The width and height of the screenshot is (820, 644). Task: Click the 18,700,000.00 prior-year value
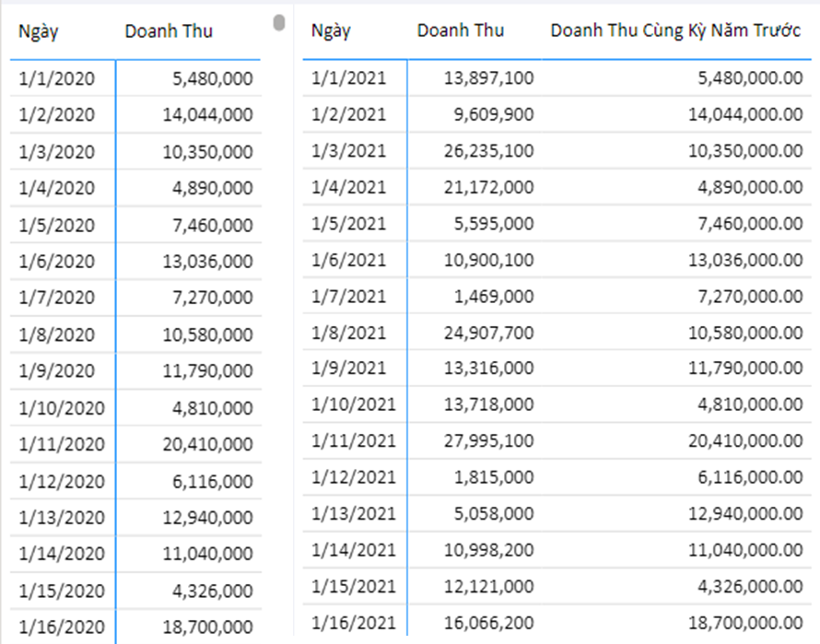(x=745, y=623)
